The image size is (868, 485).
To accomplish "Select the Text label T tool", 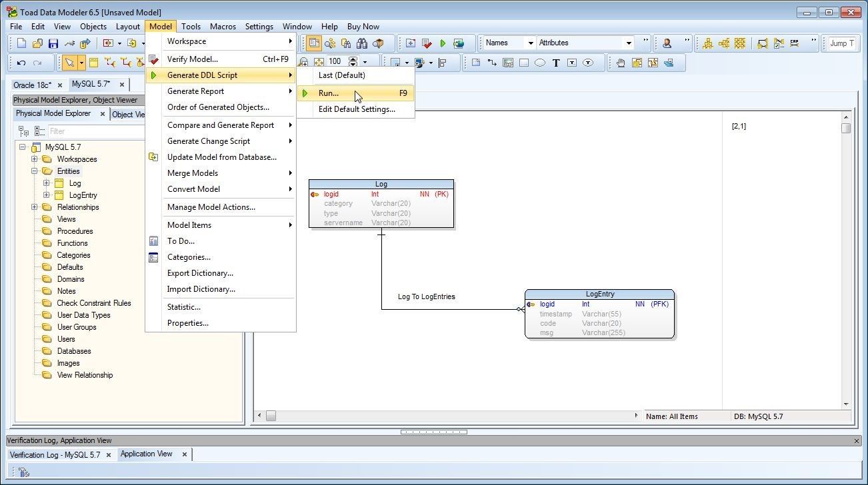I will tap(556, 63).
